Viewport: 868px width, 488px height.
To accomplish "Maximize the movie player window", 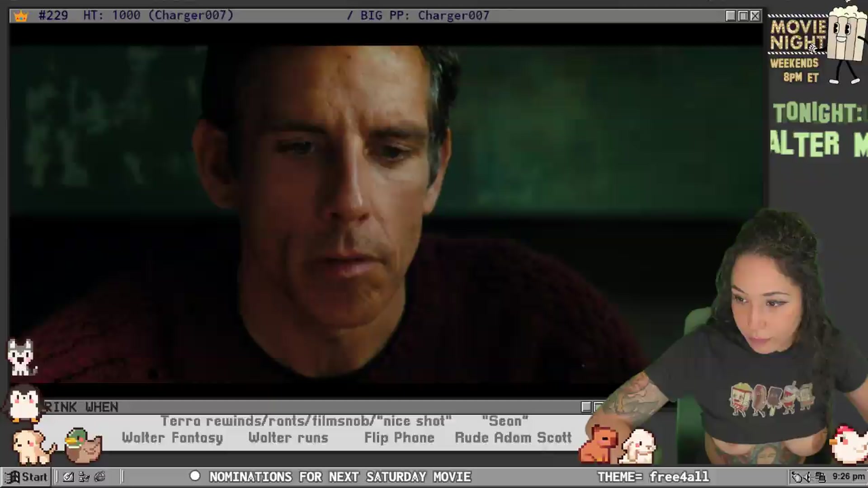I will pos(743,16).
